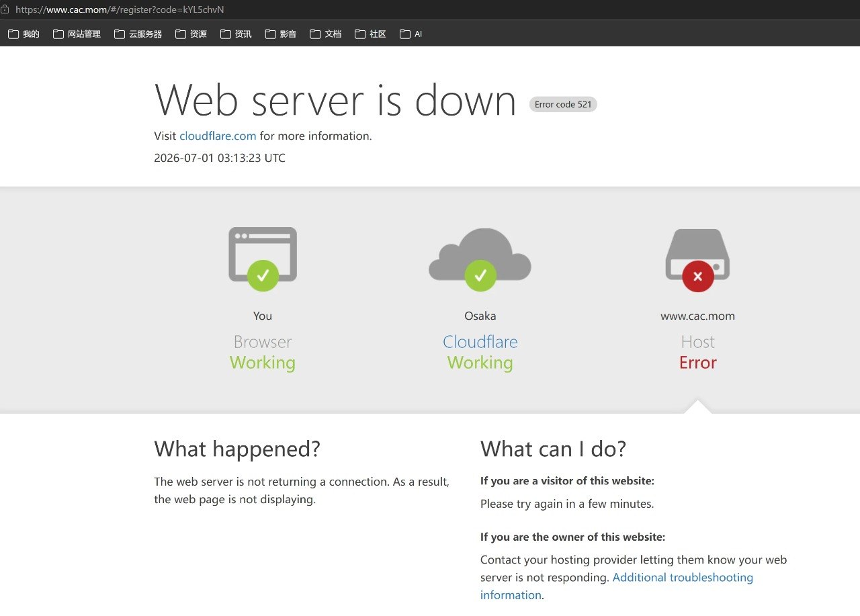Click the 社区 folder icon

[360, 34]
